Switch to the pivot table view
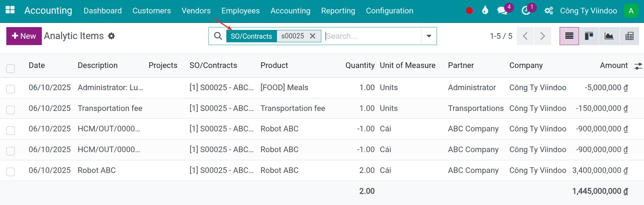Viewport: 644px width, 205px height. [x=629, y=36]
